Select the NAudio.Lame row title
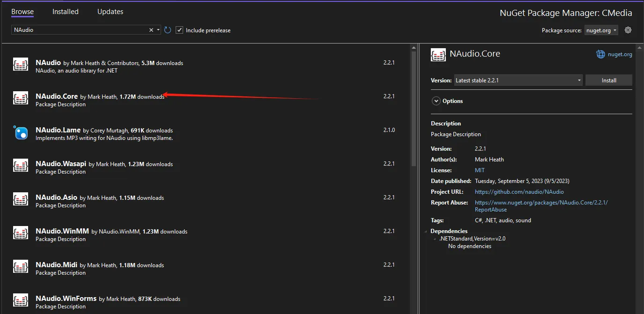 [58, 130]
